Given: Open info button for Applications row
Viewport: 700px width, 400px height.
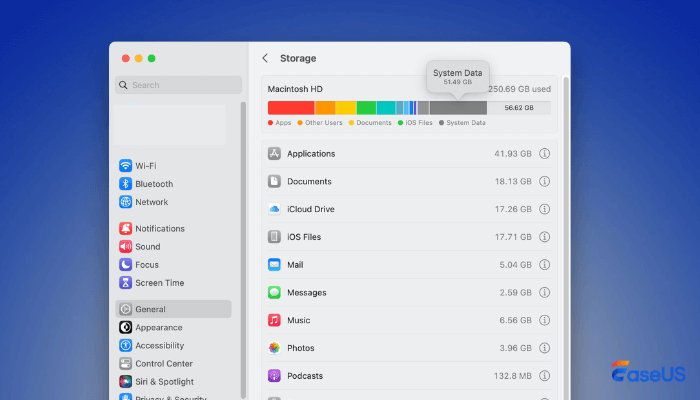Looking at the screenshot, I should tap(545, 154).
